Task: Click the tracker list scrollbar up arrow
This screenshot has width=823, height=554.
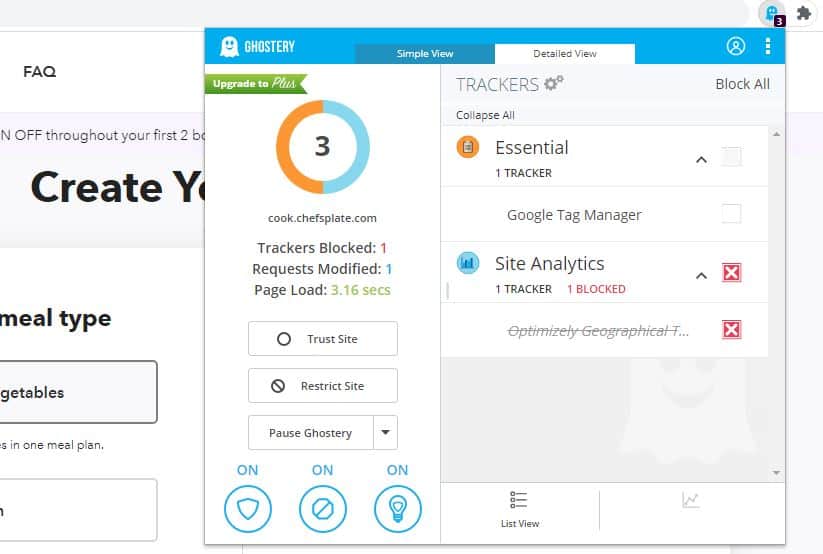Action: 776,134
